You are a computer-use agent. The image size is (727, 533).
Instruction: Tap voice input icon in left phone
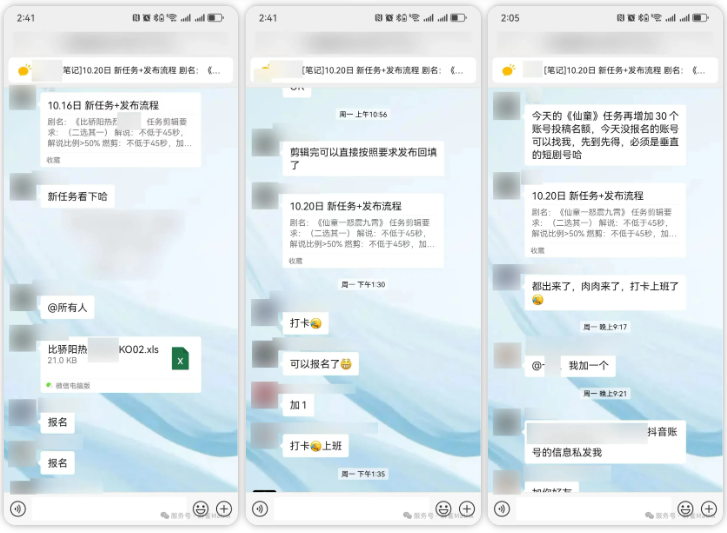click(x=18, y=508)
